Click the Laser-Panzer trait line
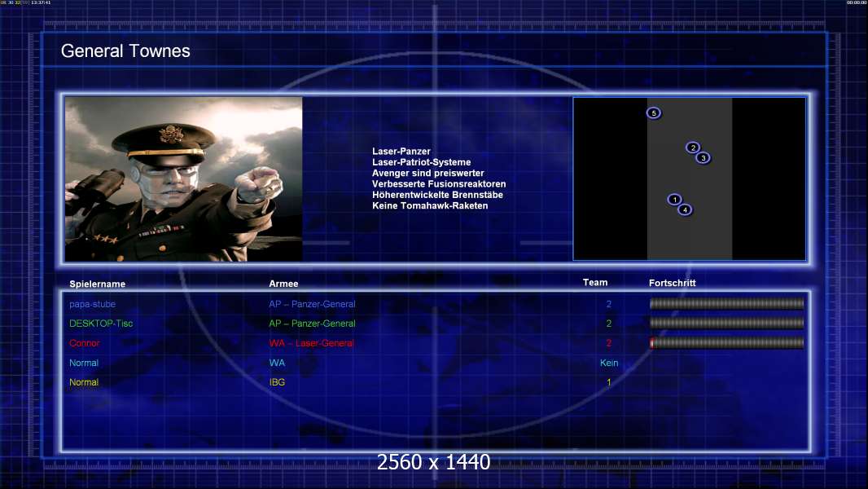 point(401,152)
